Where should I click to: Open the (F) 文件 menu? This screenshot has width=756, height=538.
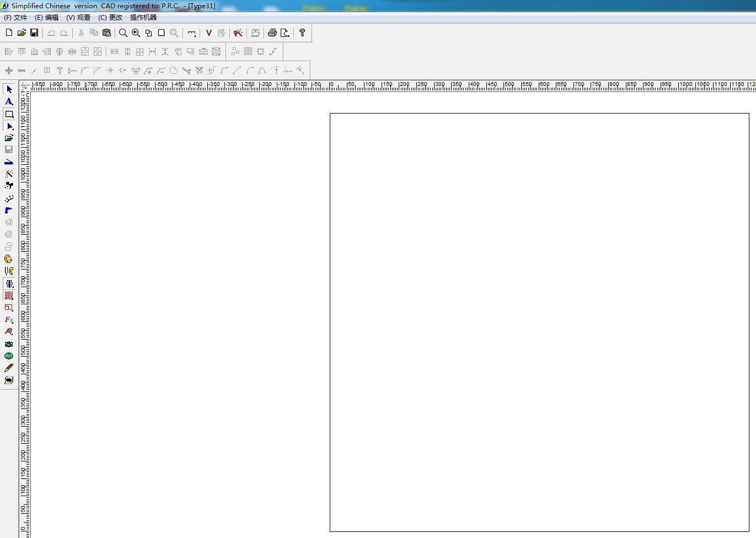[15, 18]
